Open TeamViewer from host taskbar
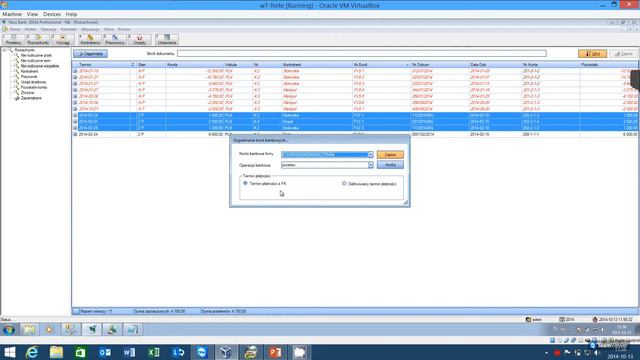Image resolution: width=640 pixels, height=360 pixels. 202,352
